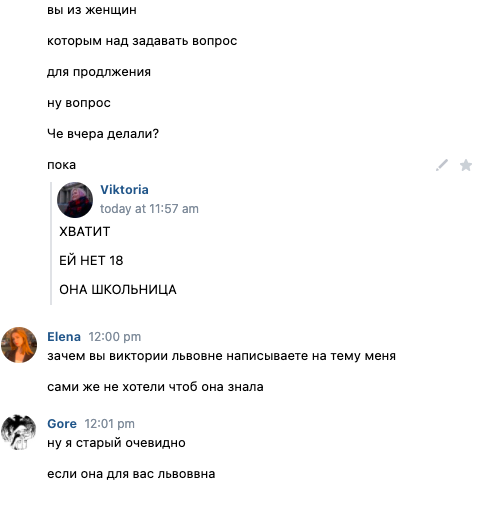Select the message 'для продлжения'
This screenshot has height=506, width=503.
[x=99, y=72]
